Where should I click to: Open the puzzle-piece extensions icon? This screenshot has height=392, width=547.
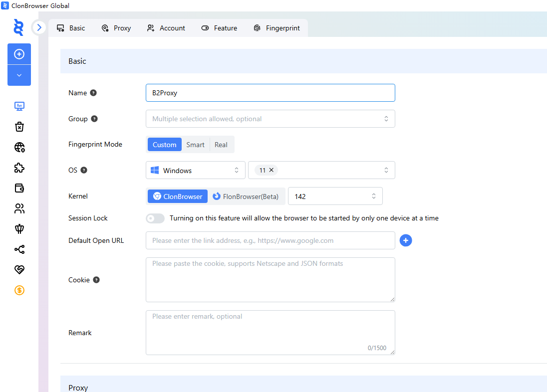pyautogui.click(x=19, y=168)
